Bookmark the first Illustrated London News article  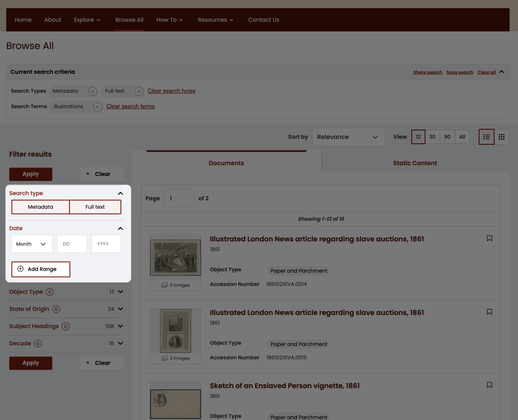click(x=490, y=238)
